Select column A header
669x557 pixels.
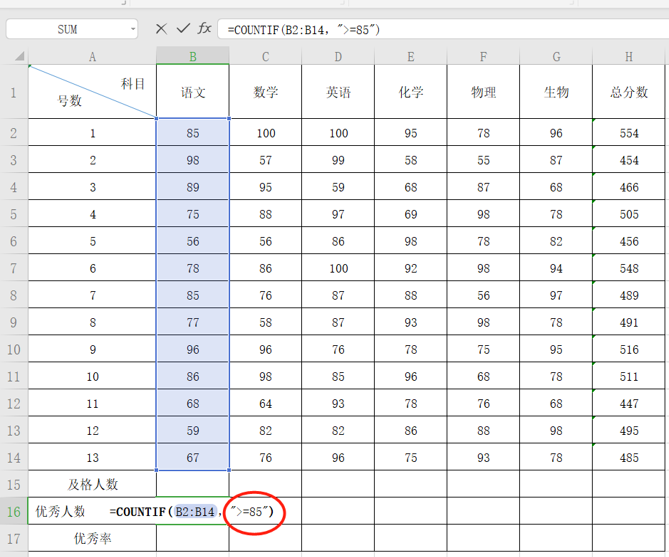pyautogui.click(x=92, y=56)
